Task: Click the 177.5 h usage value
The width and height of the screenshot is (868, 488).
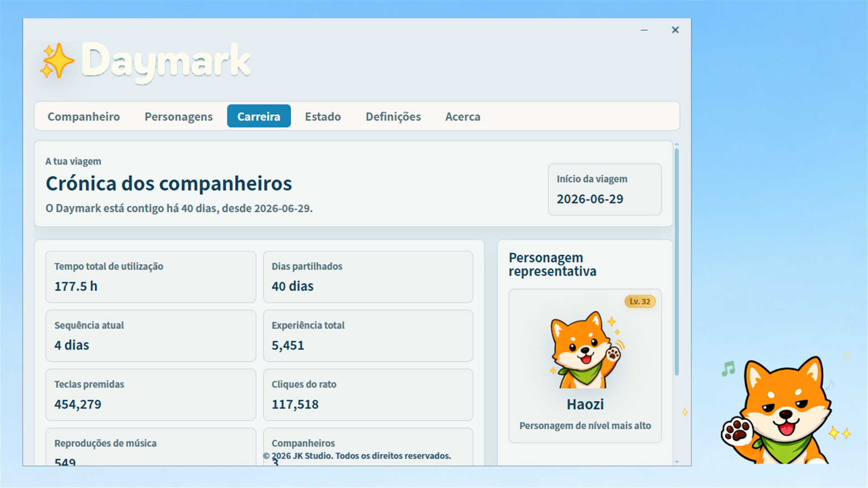Action: coord(76,286)
